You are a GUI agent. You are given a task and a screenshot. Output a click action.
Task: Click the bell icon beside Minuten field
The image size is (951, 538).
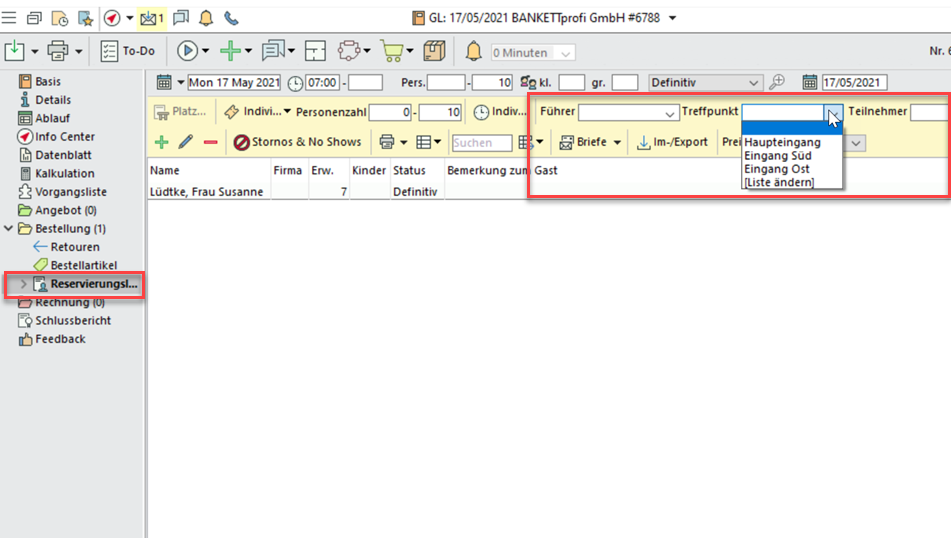[x=474, y=52]
